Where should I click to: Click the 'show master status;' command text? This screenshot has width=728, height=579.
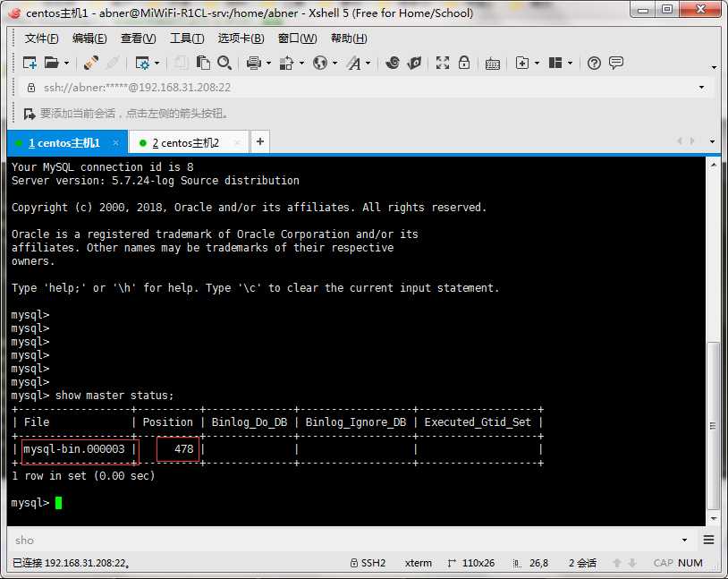click(x=114, y=396)
